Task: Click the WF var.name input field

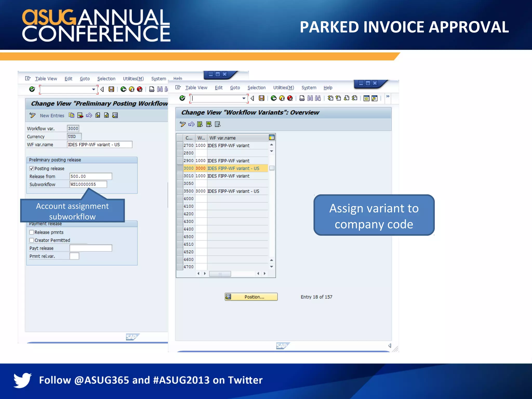Action: pos(99,144)
